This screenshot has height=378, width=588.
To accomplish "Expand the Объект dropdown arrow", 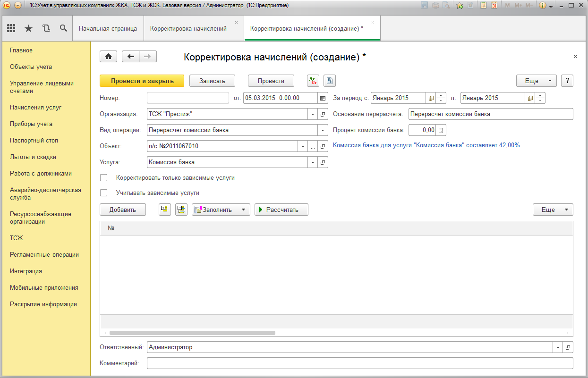I will click(303, 146).
